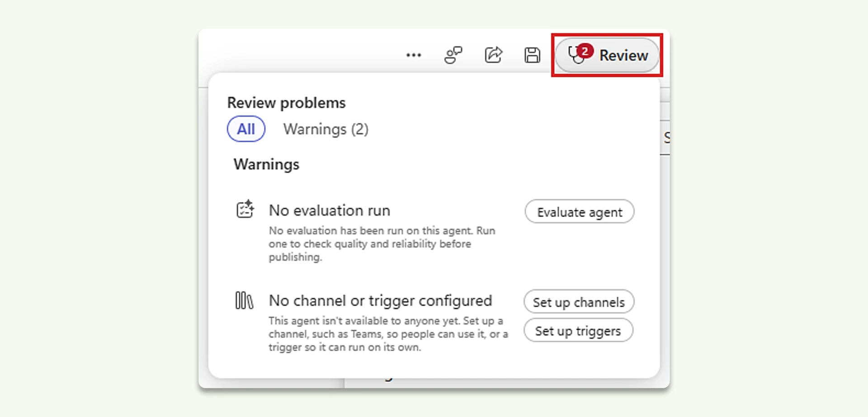Click the 'Review problems' title
Viewport: 868px width, 417px height.
[286, 103]
